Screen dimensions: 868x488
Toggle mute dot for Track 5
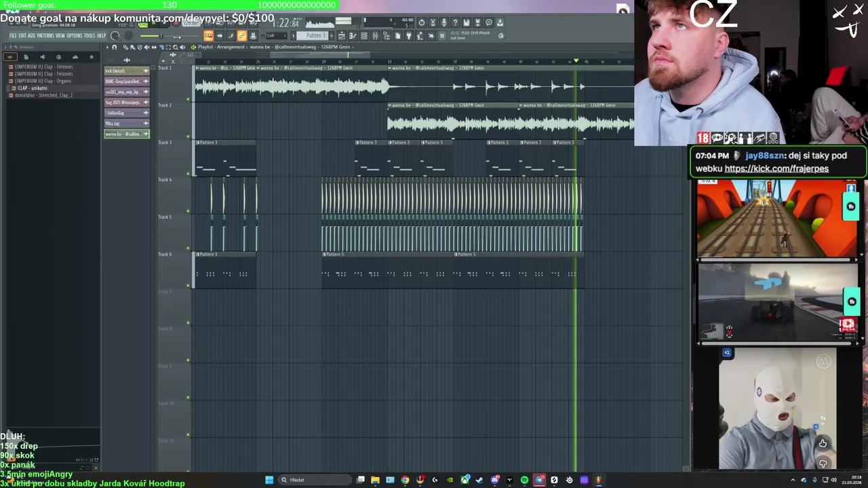(188, 249)
